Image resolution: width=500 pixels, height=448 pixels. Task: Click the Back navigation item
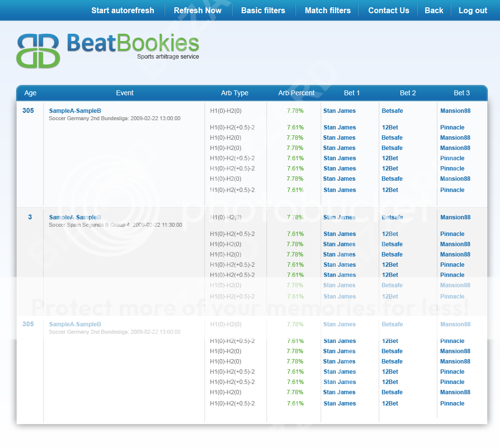(434, 11)
